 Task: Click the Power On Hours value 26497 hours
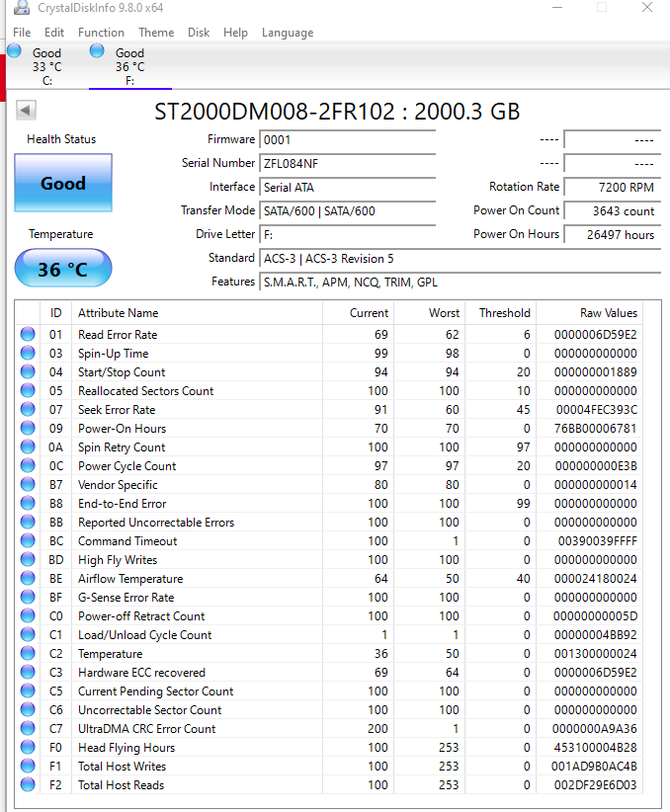[613, 234]
